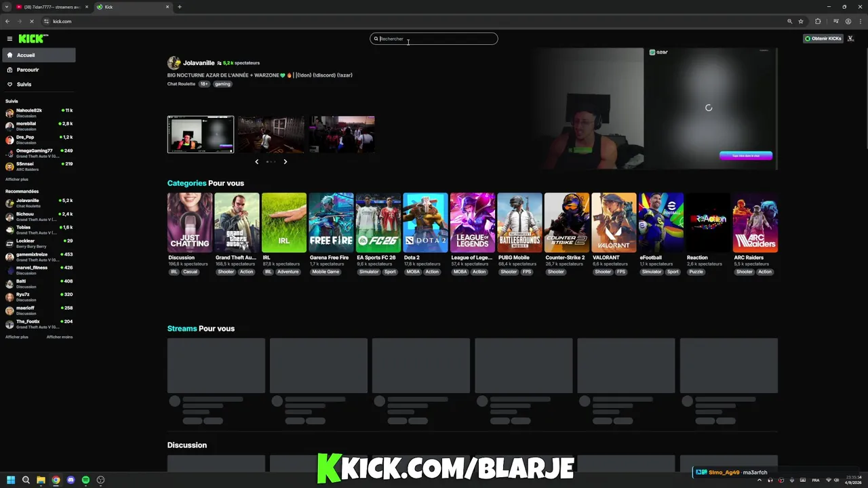Go to Suivis in sidebar
The image size is (868, 488).
[x=39, y=84]
